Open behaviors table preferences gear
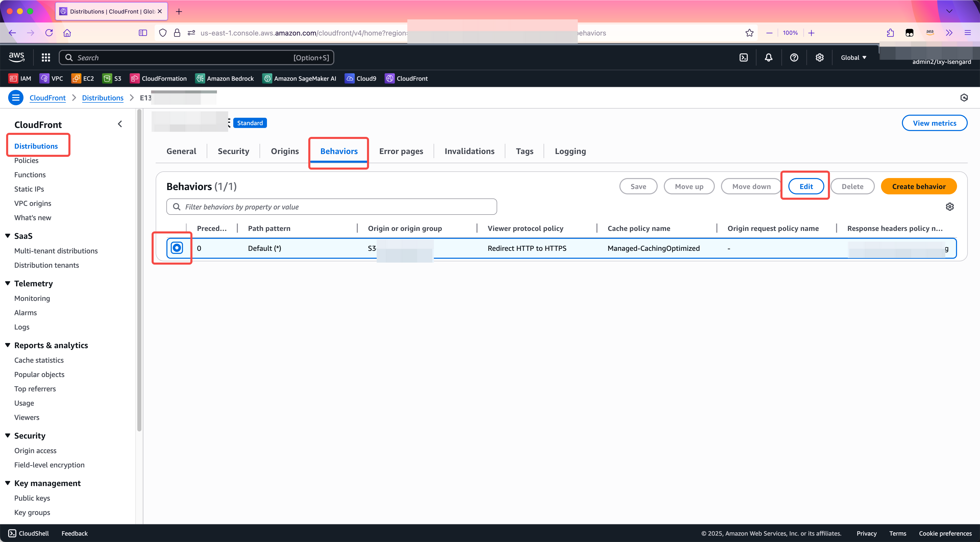Image resolution: width=980 pixels, height=542 pixels. (950, 207)
